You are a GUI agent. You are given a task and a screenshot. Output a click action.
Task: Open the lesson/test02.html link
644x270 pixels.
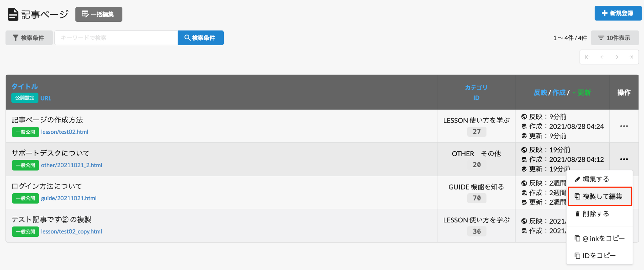coord(65,132)
